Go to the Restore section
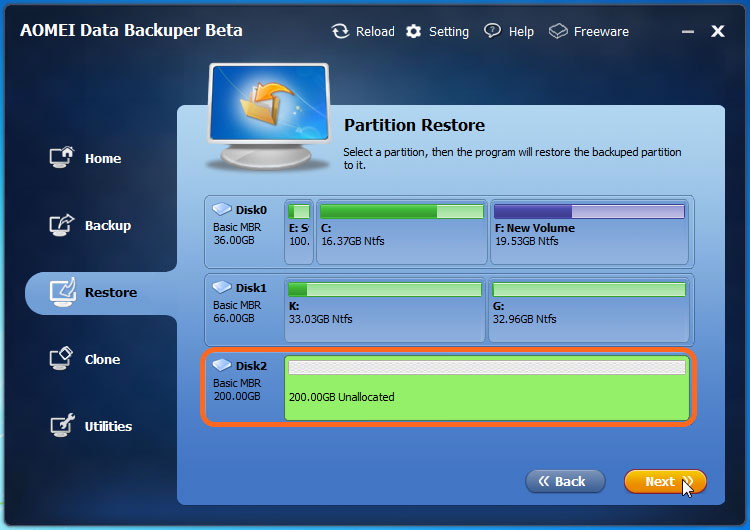The height and width of the screenshot is (530, 750). (111, 292)
